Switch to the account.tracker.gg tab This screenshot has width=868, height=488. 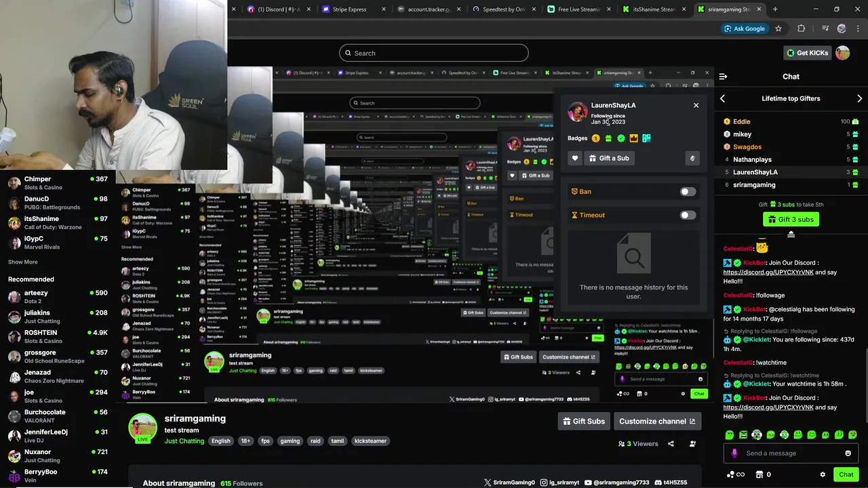point(429,9)
